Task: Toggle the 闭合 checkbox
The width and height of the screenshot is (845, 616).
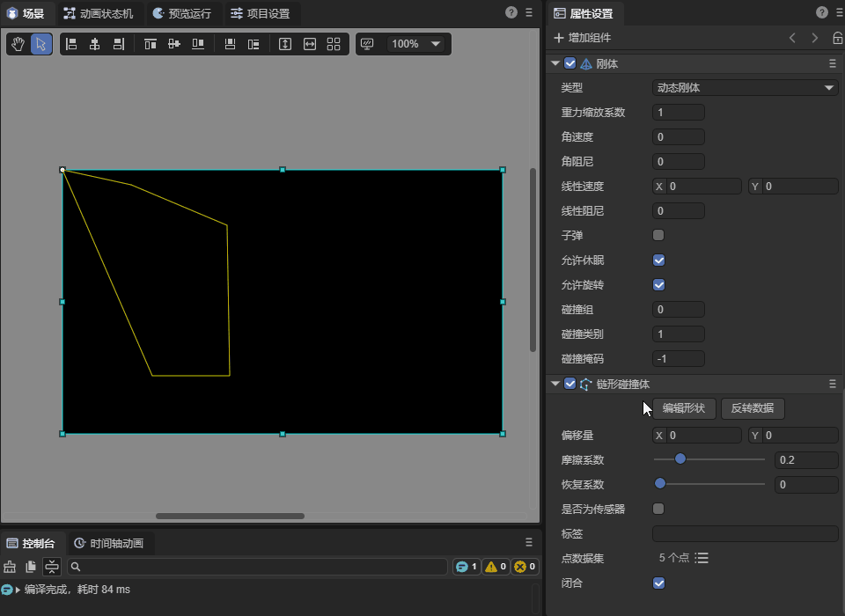Action: tap(658, 583)
